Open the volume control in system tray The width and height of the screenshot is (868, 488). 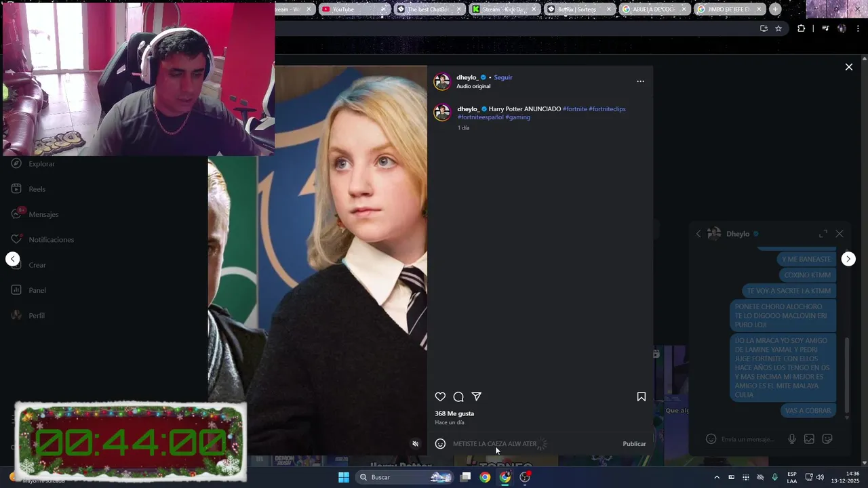tap(820, 477)
